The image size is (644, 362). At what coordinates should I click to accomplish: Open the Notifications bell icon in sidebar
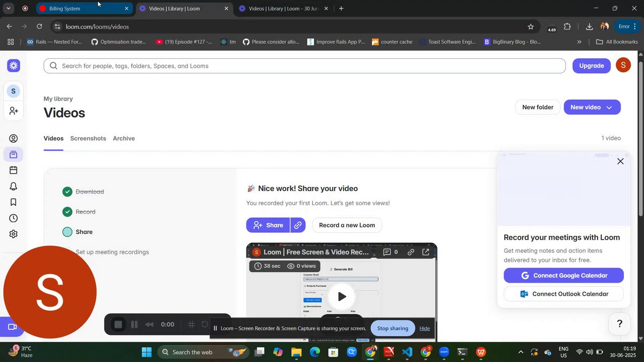14,187
